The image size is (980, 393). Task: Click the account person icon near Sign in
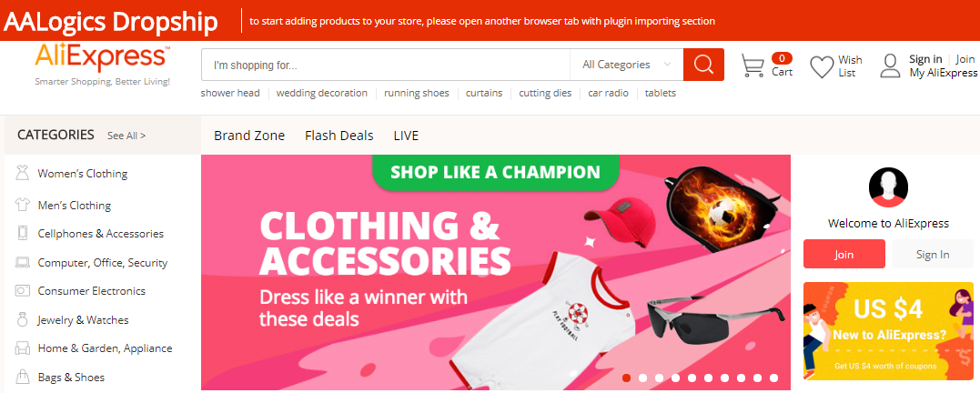(x=890, y=65)
